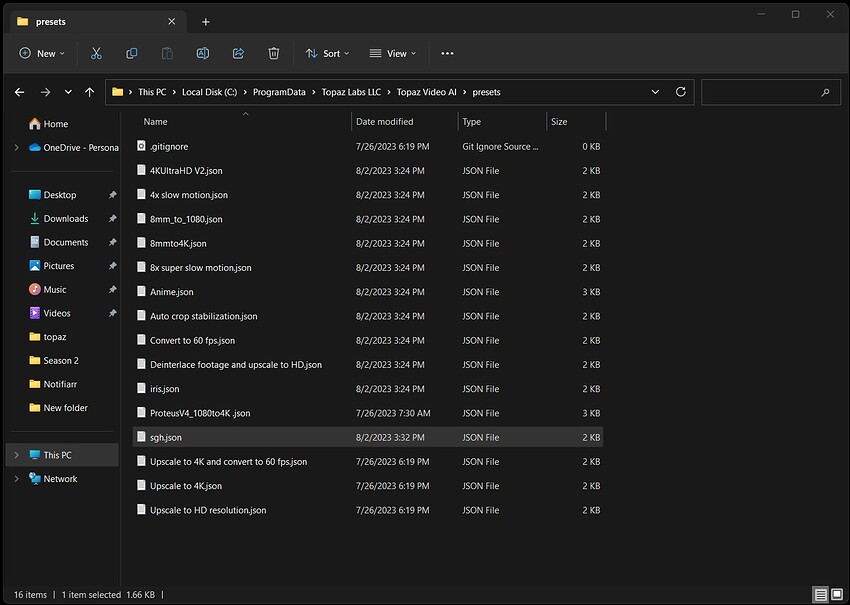Click the Cut scissors icon

point(96,53)
